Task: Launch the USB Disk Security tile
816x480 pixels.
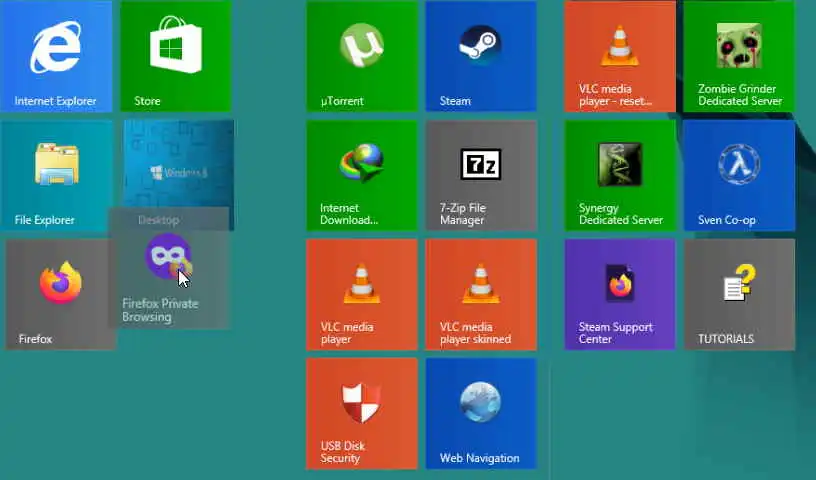Action: (362, 413)
